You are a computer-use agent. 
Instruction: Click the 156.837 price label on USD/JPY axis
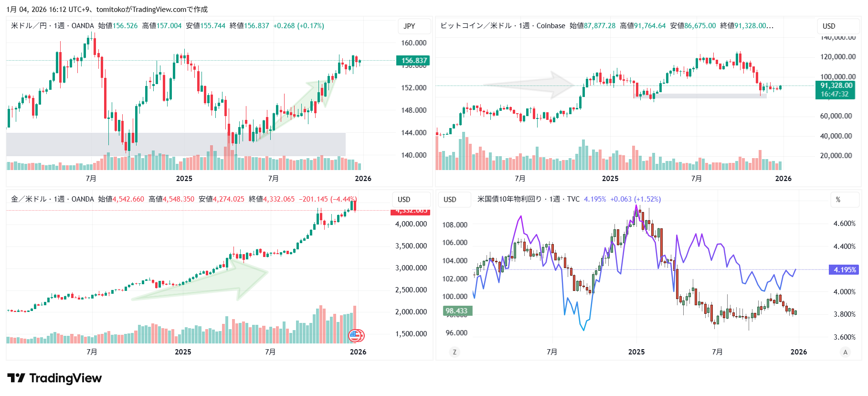click(413, 61)
